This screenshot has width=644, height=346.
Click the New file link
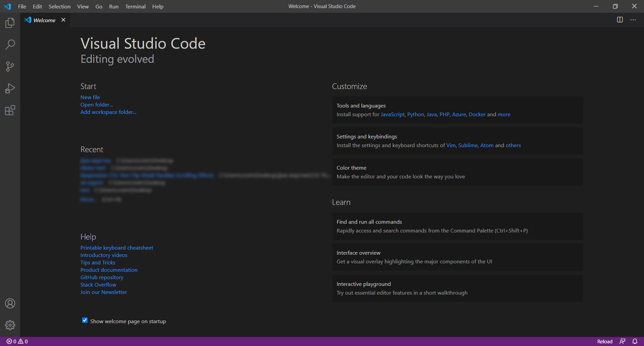[90, 97]
